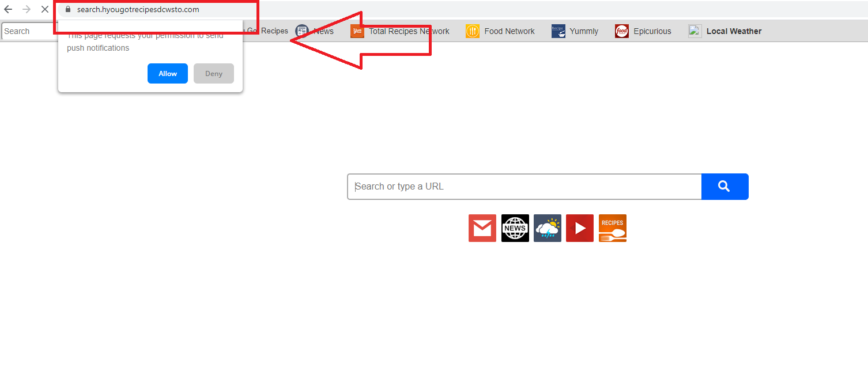Open the red video play icon
Screen dimensions: 868x386
[580, 228]
